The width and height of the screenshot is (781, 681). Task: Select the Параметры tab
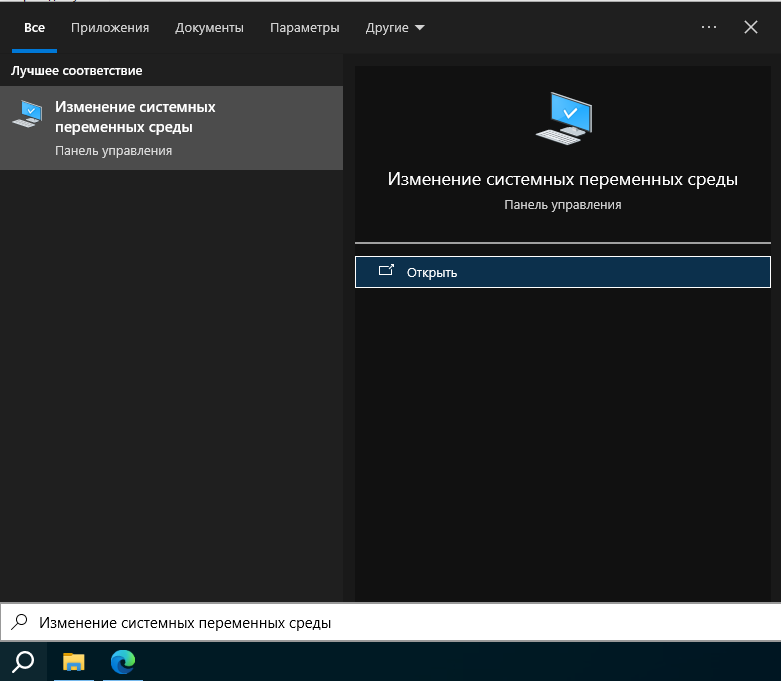(x=304, y=28)
